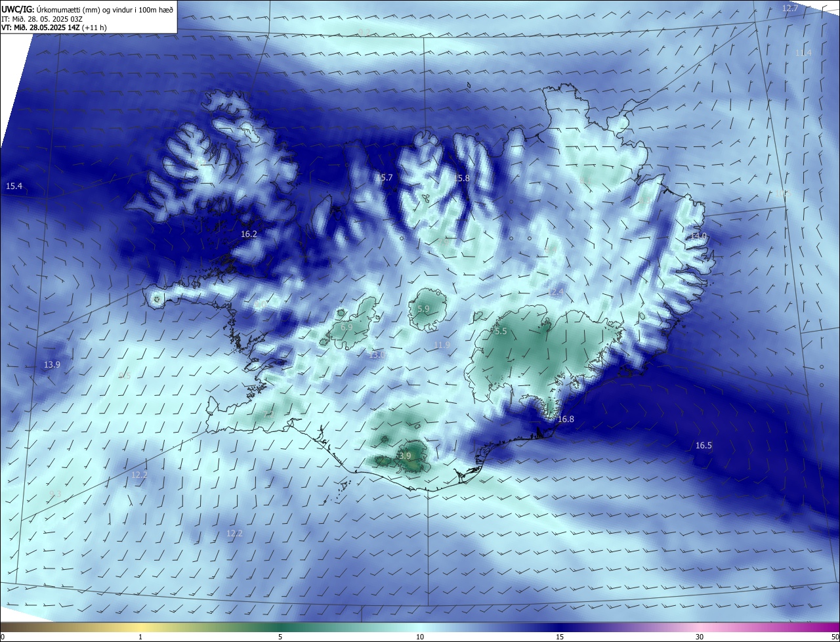This screenshot has width=840, height=642.
Task: Click the color scale tick label 0
Action: tap(3, 637)
